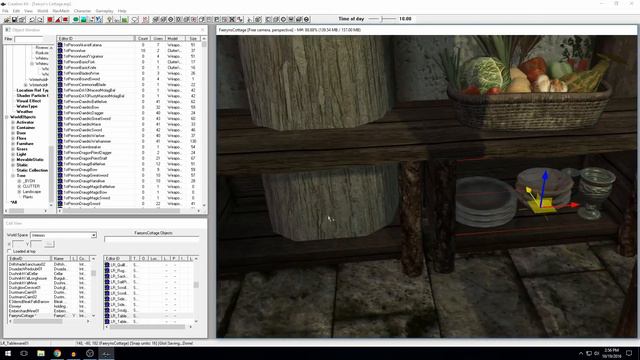Open Google Chrome from the taskbar

click(x=57, y=353)
